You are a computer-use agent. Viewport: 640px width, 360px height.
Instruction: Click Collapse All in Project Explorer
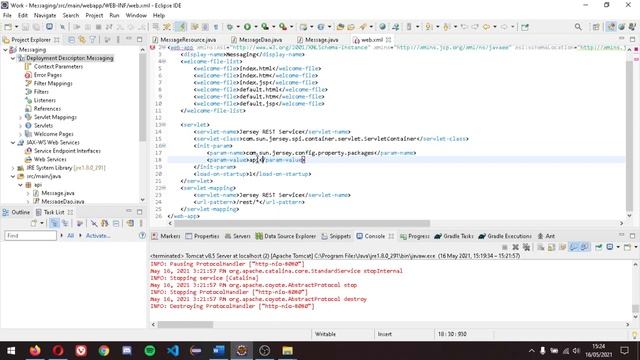pos(71,40)
